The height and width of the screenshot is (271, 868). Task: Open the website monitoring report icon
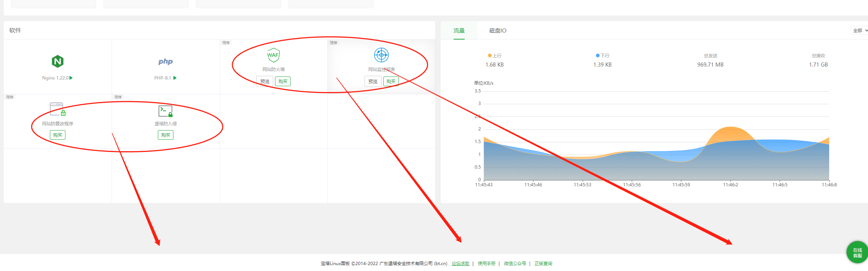[x=381, y=55]
